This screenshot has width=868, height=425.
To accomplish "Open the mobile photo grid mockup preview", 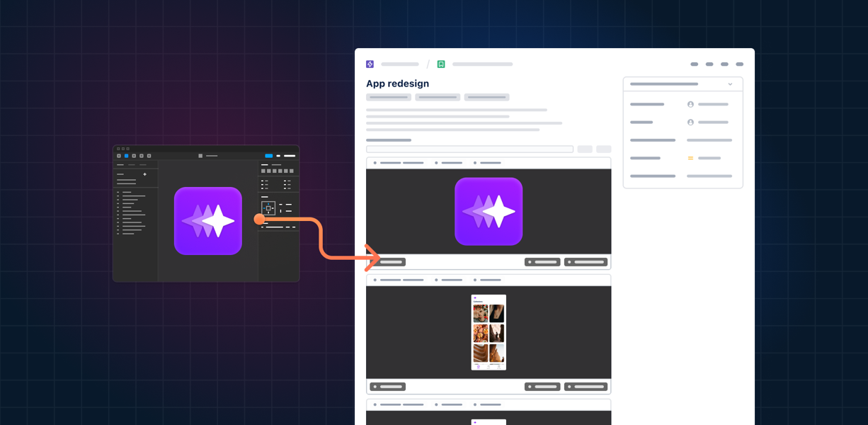I will tap(489, 332).
